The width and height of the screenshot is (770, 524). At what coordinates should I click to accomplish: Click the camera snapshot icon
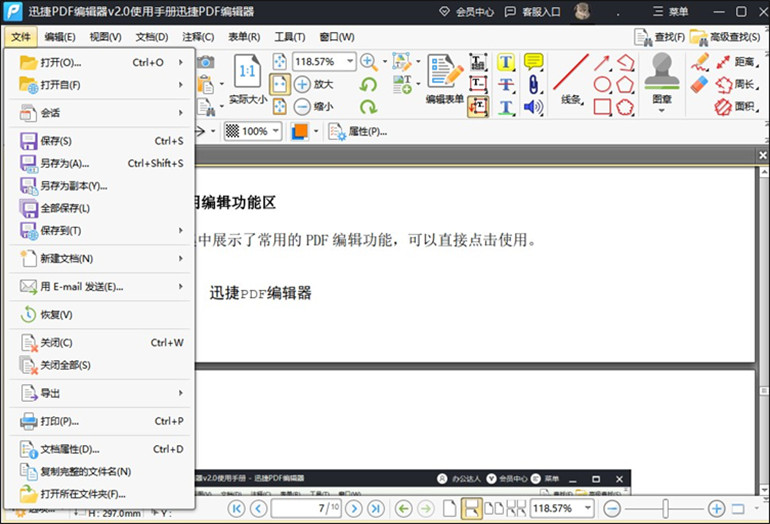[x=206, y=62]
